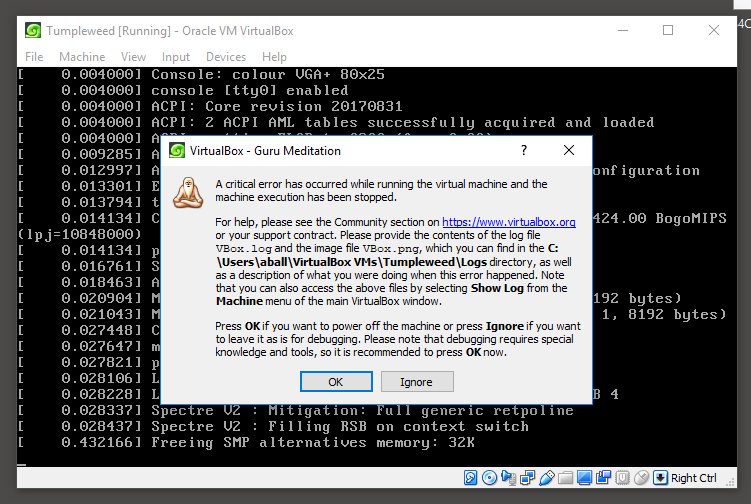Image resolution: width=751 pixels, height=504 pixels.
Task: Click the video capture status icon
Action: pos(603,478)
